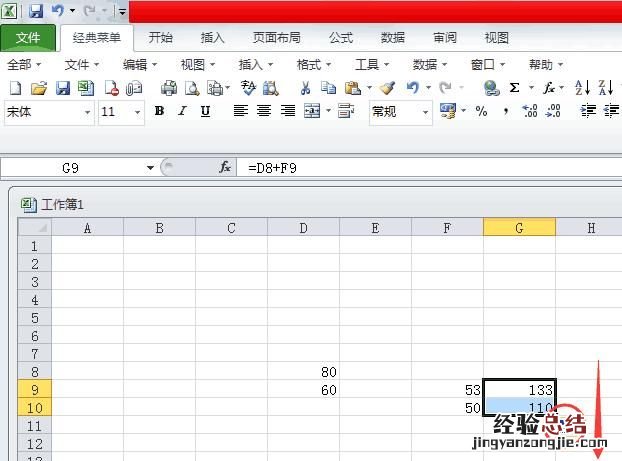Toggle underline formatting
The image size is (622, 461).
pos(205,111)
